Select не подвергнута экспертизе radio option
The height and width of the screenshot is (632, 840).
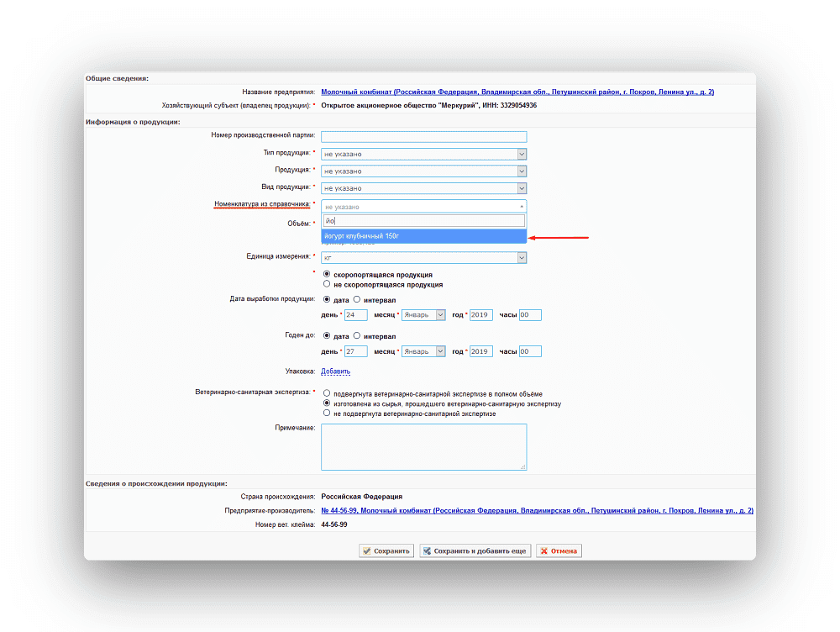click(327, 413)
